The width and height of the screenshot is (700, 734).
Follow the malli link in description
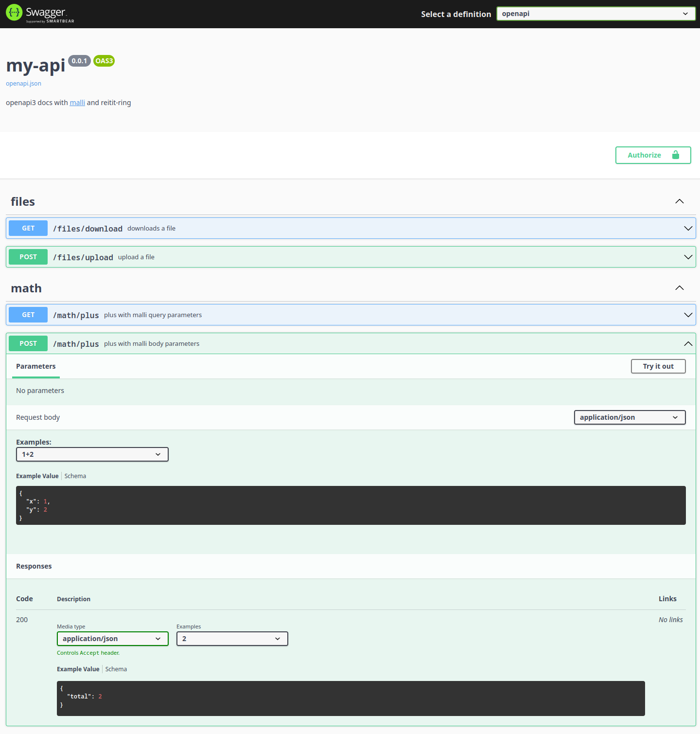click(77, 103)
